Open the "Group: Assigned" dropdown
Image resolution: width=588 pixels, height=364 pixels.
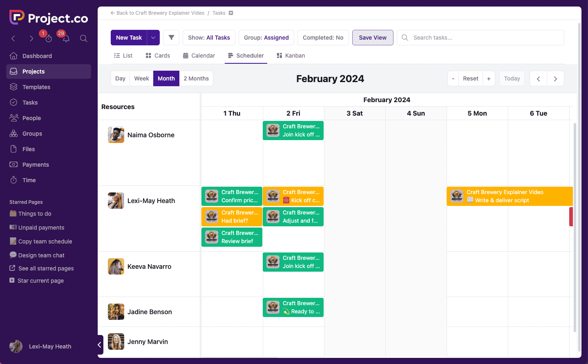click(x=266, y=37)
